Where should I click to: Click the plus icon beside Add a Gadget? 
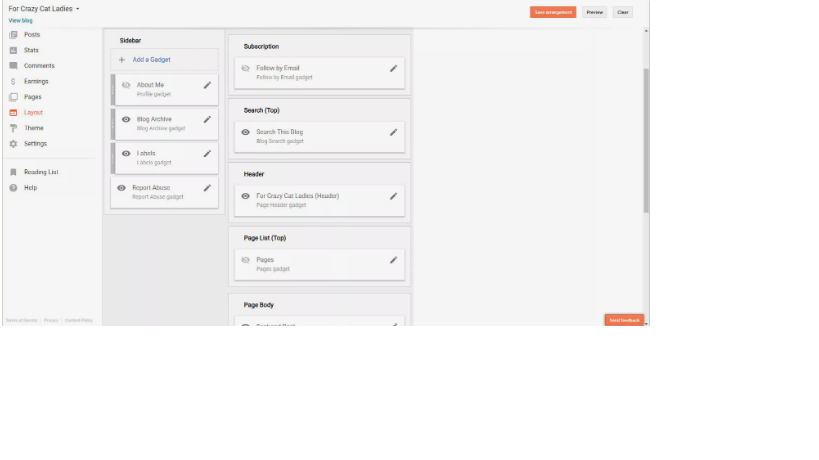point(122,60)
